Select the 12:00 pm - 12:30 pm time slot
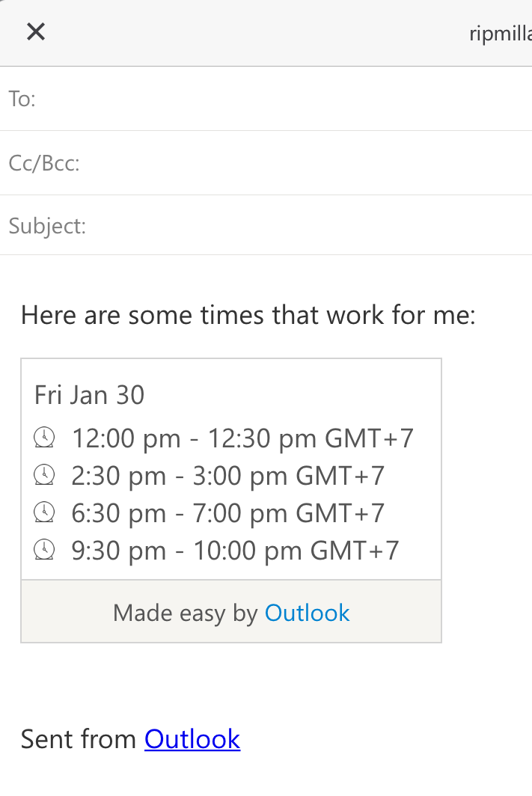The height and width of the screenshot is (796, 532). (x=242, y=438)
